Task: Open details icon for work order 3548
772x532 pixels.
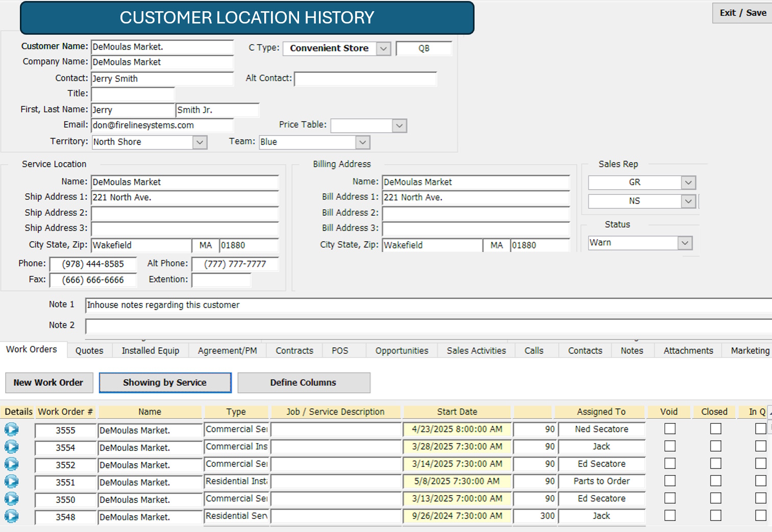Action: [x=11, y=516]
